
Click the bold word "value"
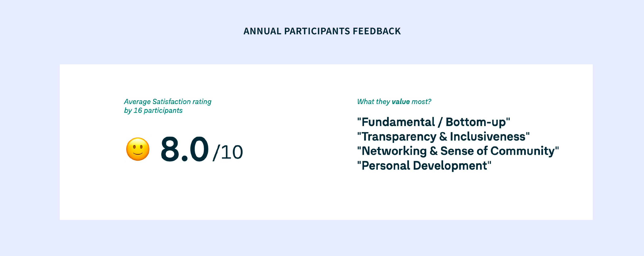pos(401,102)
